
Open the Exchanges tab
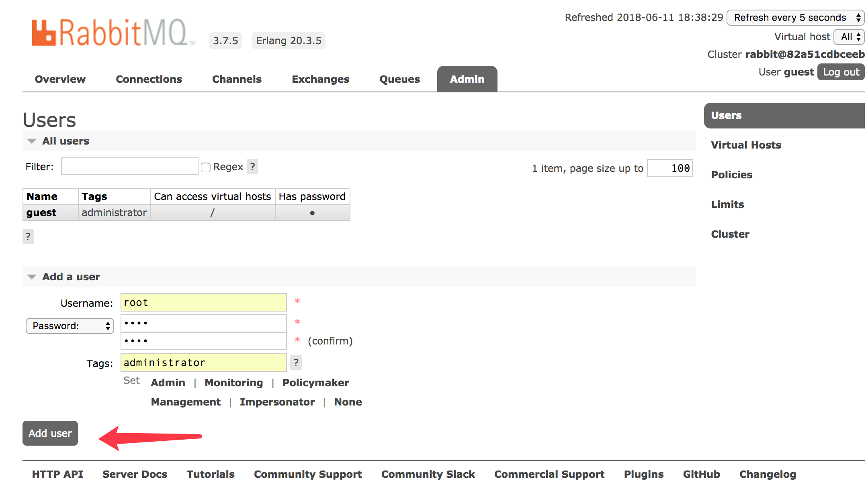point(320,79)
